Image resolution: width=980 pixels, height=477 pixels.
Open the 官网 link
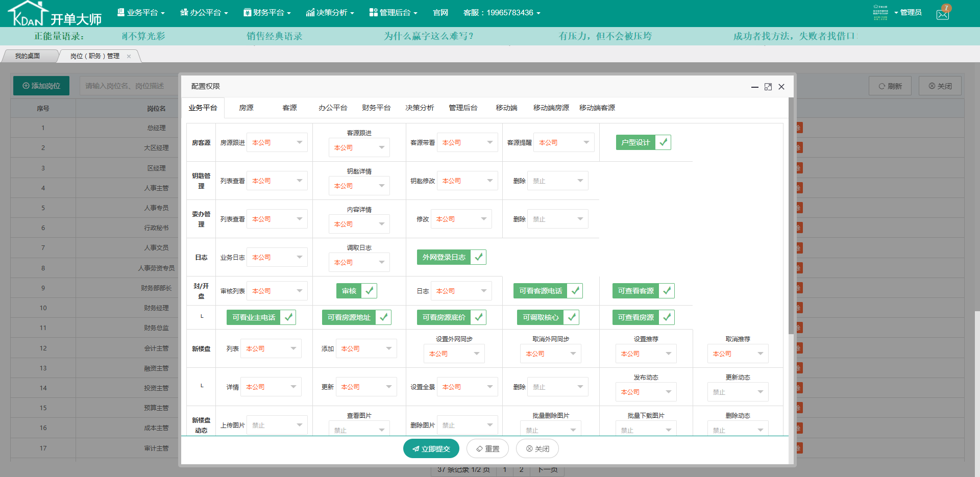point(440,12)
